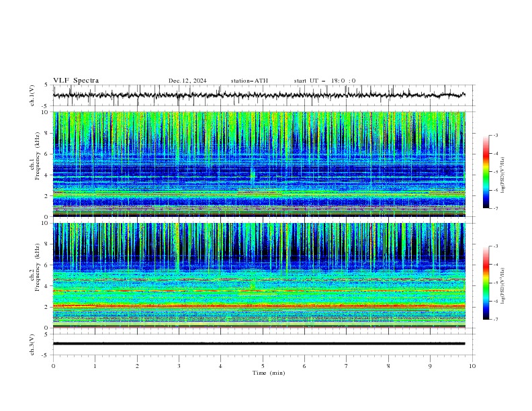Click the "2" kHz tick on ch.2 frequency axis
This screenshot has width=532, height=411.
48,307
